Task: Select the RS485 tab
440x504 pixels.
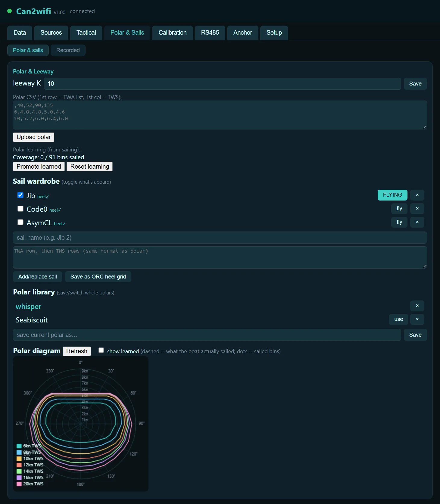Action: tap(210, 33)
